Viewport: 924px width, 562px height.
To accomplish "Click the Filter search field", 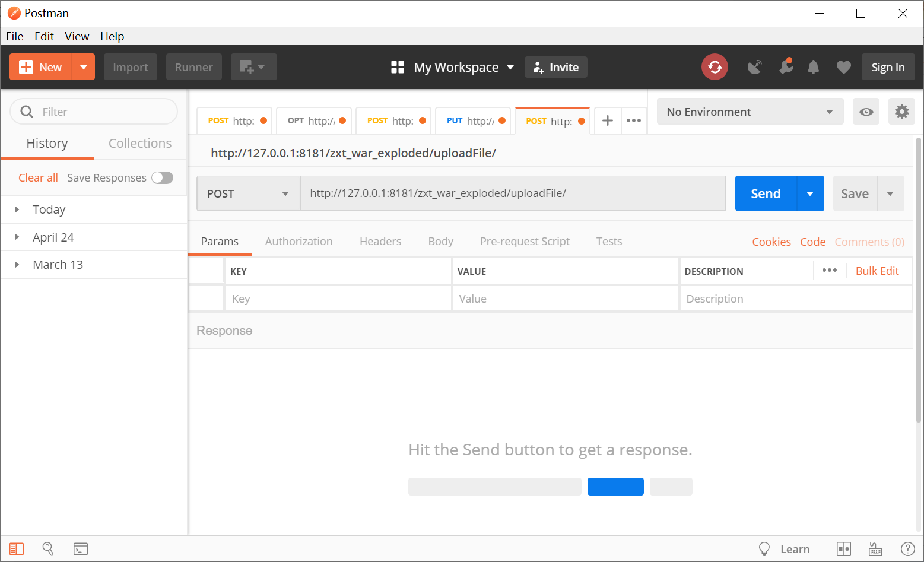I will point(94,112).
